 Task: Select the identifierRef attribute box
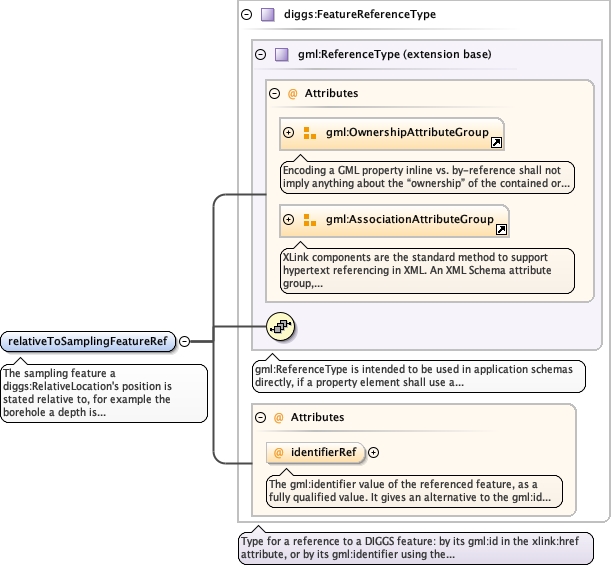[315, 453]
